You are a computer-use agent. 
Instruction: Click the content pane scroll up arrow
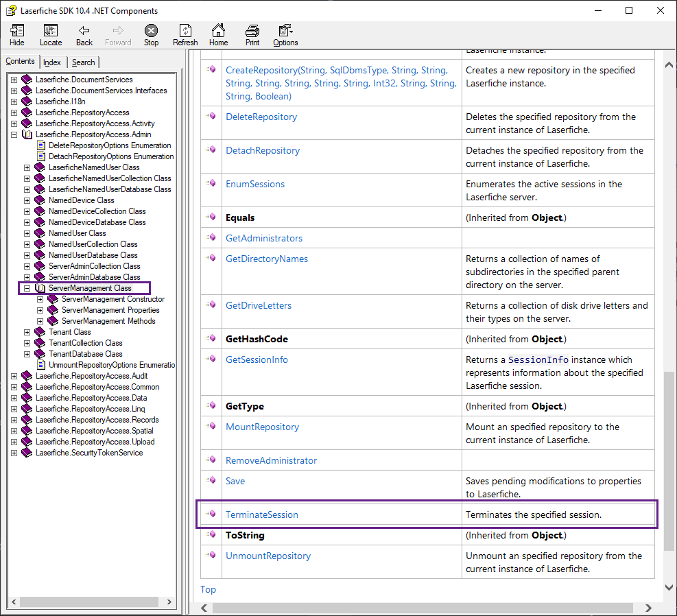click(669, 64)
